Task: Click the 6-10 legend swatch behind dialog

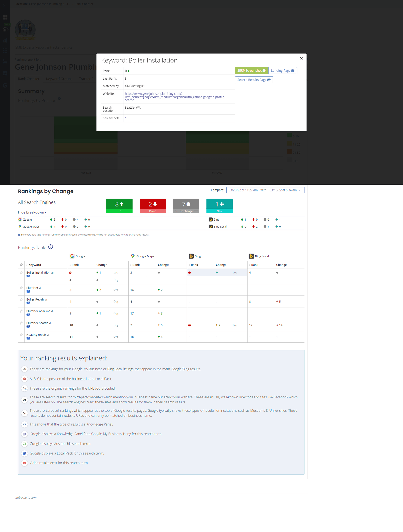Action: pyautogui.click(x=289, y=135)
